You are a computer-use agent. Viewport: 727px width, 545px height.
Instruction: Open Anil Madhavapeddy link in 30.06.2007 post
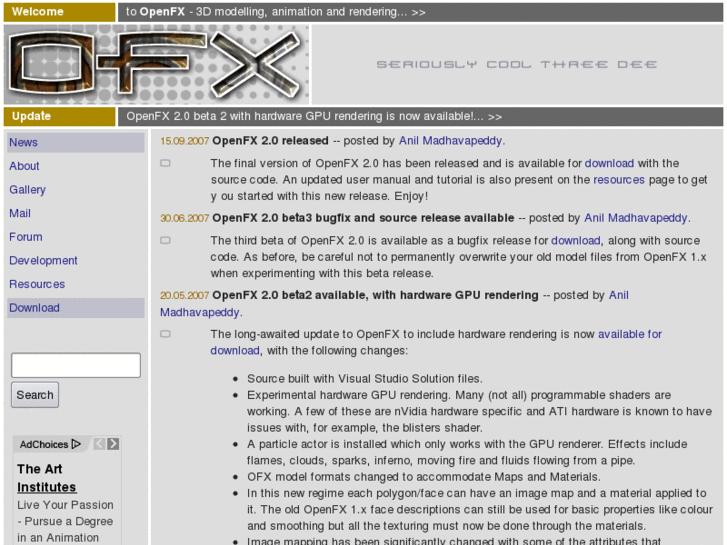[636, 218]
